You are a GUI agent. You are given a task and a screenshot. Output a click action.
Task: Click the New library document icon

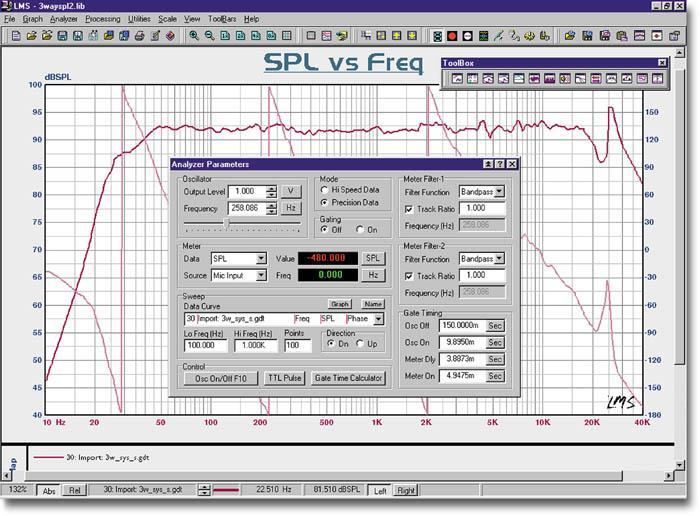click(x=16, y=36)
